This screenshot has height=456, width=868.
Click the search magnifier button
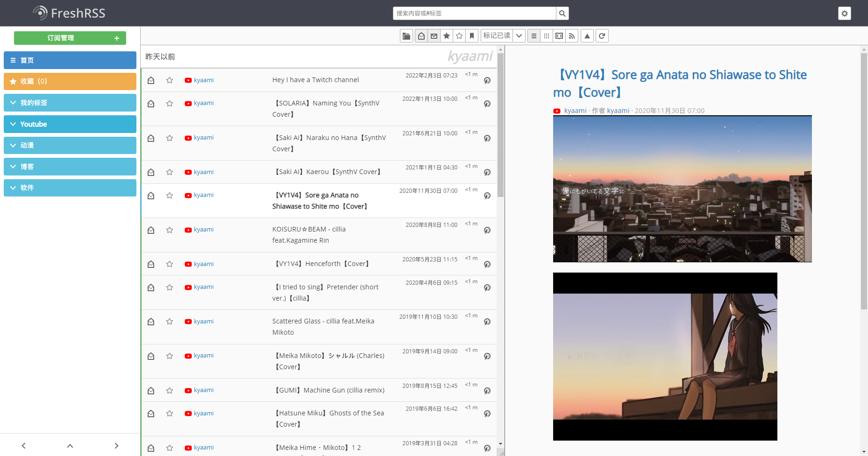pos(562,14)
